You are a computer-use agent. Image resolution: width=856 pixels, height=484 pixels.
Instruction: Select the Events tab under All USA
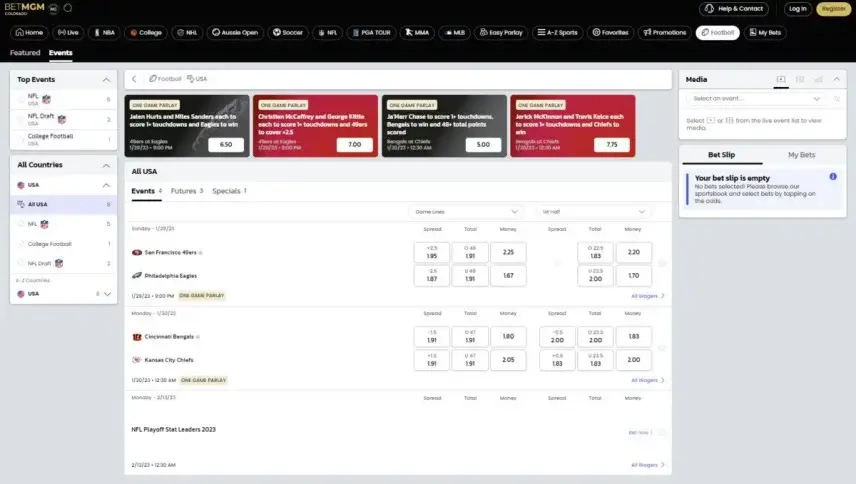coord(146,191)
